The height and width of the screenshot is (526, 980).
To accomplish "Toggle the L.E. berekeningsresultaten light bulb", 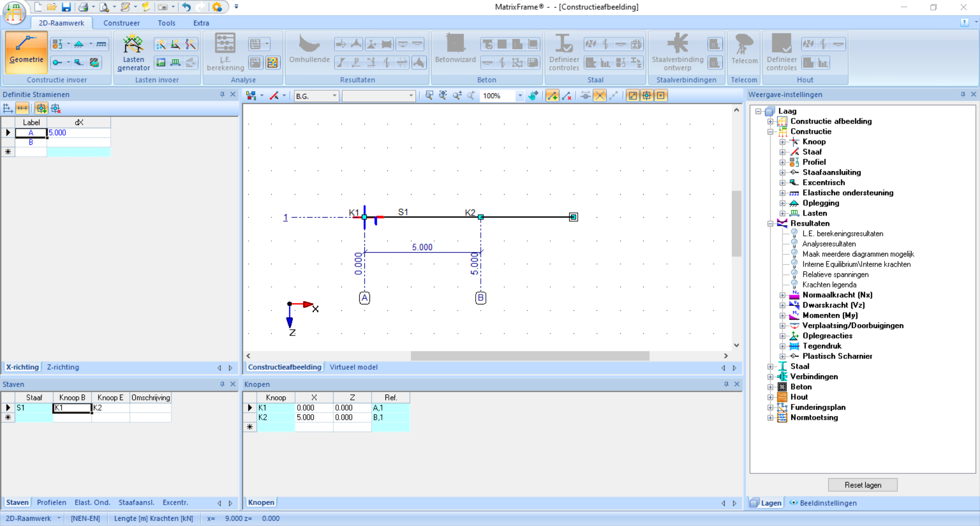I will [794, 233].
